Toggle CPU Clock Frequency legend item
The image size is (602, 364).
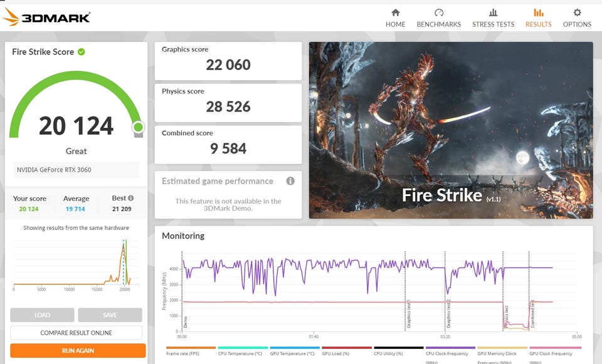coord(450,355)
